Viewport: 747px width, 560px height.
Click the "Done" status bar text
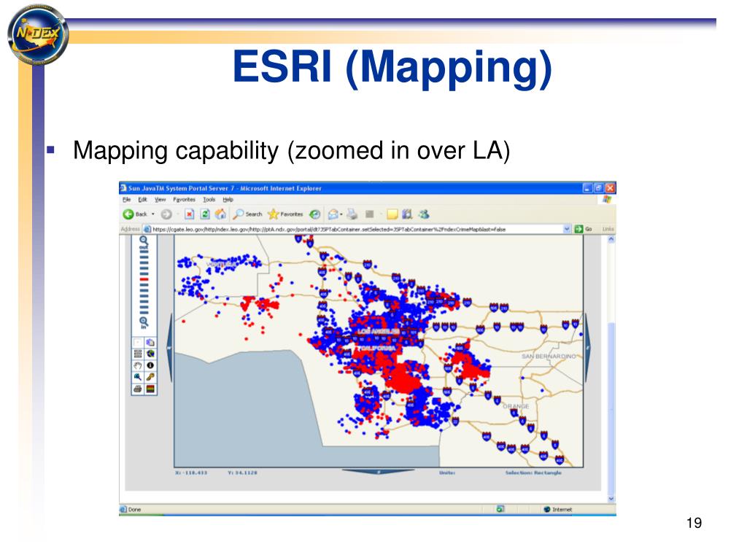(x=135, y=510)
